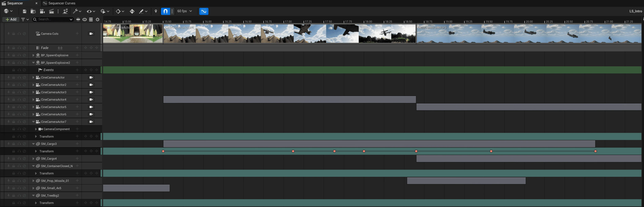Viewport: 644px width, 207px height.
Task: Lock the CineCameraActor3 track
Action: coord(14,92)
